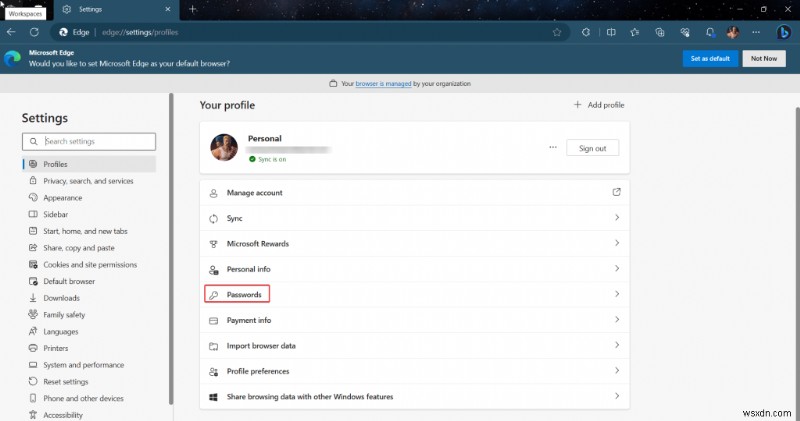Open Personal profile more options ellipsis
This screenshot has width=800, height=421.
pyautogui.click(x=553, y=147)
